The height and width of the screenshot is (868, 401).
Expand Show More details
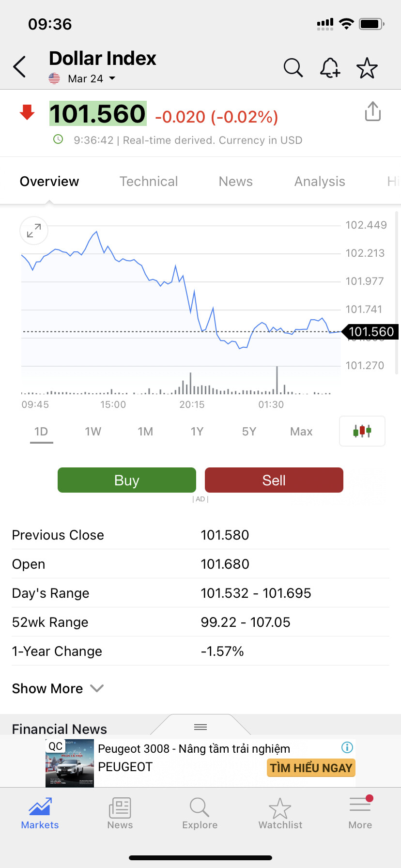[58, 688]
